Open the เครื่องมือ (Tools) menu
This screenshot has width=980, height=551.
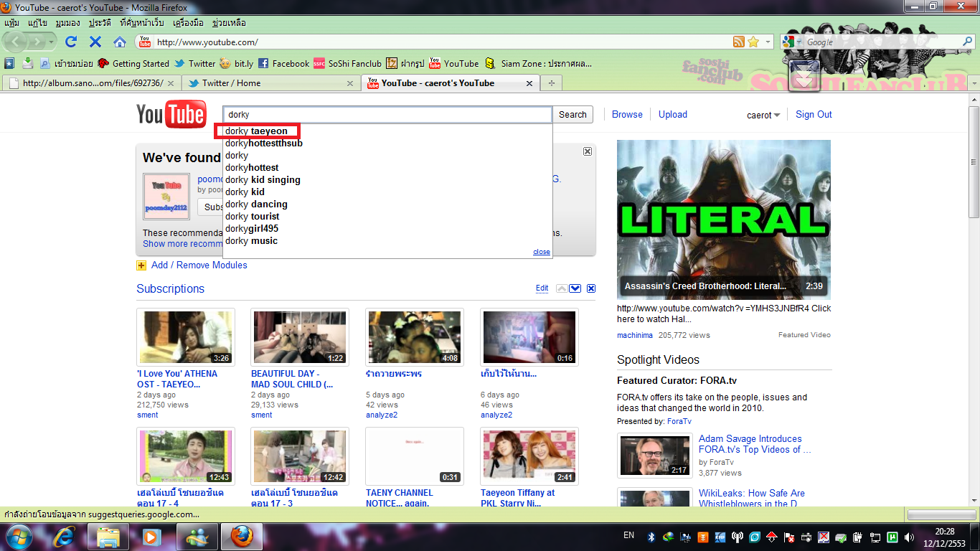[x=188, y=22]
